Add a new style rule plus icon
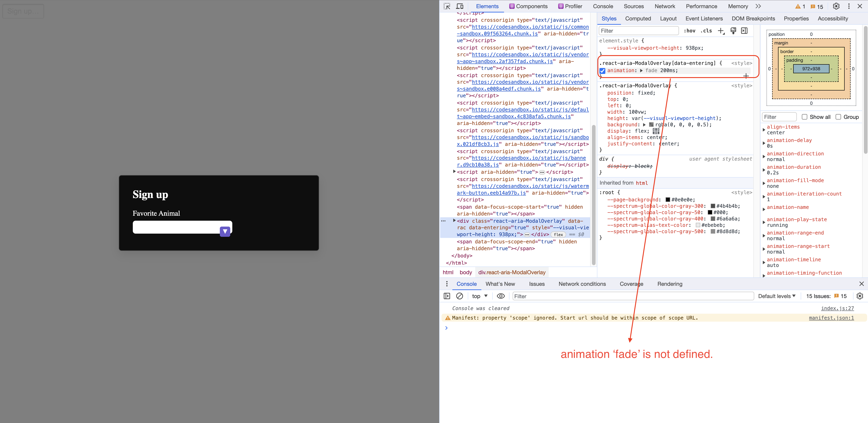The width and height of the screenshot is (868, 423). pos(721,31)
